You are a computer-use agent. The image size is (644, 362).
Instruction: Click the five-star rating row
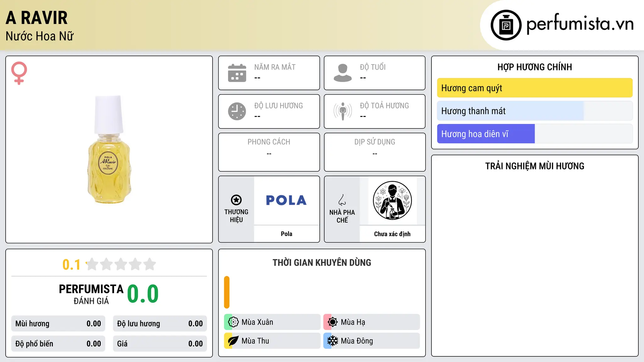(121, 264)
